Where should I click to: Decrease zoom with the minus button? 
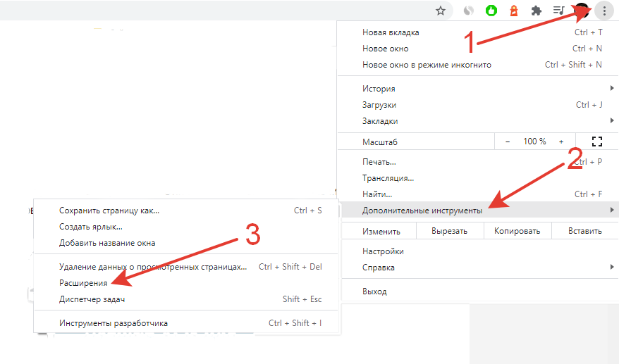pos(508,142)
